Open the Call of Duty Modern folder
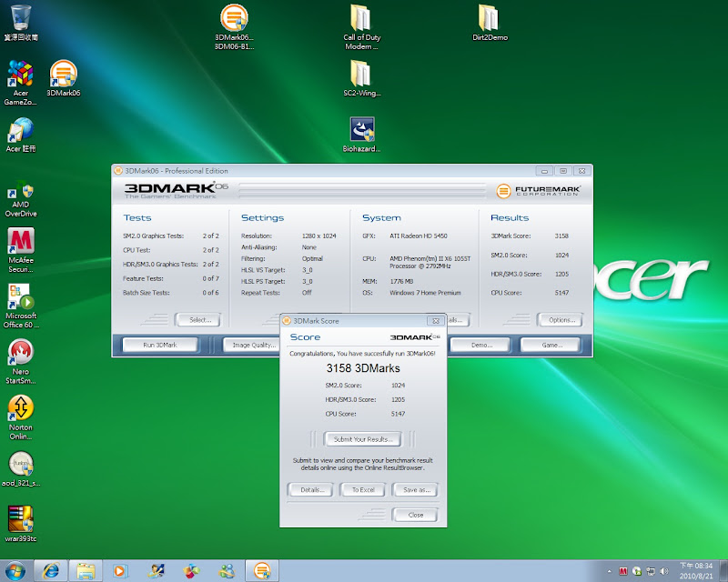Viewport: 728px width, 582px height. coord(361,27)
